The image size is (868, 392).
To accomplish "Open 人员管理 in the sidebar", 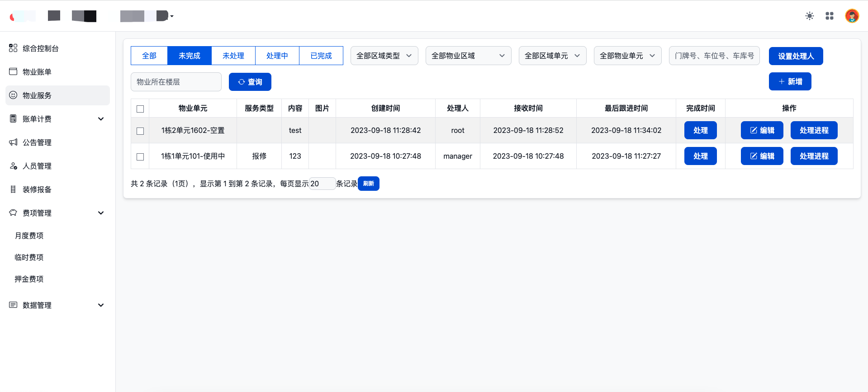I will click(x=57, y=166).
